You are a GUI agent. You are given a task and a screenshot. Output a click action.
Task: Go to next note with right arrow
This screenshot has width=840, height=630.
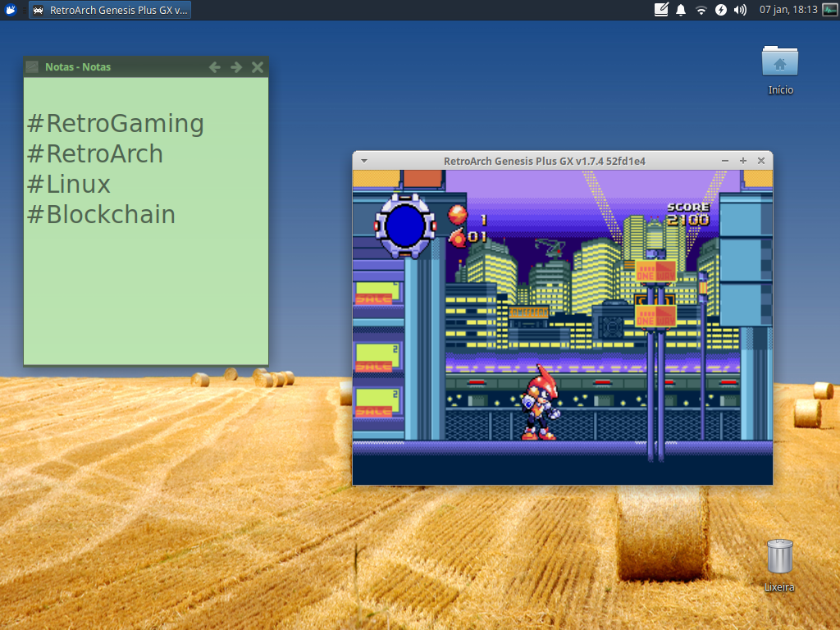(x=236, y=67)
